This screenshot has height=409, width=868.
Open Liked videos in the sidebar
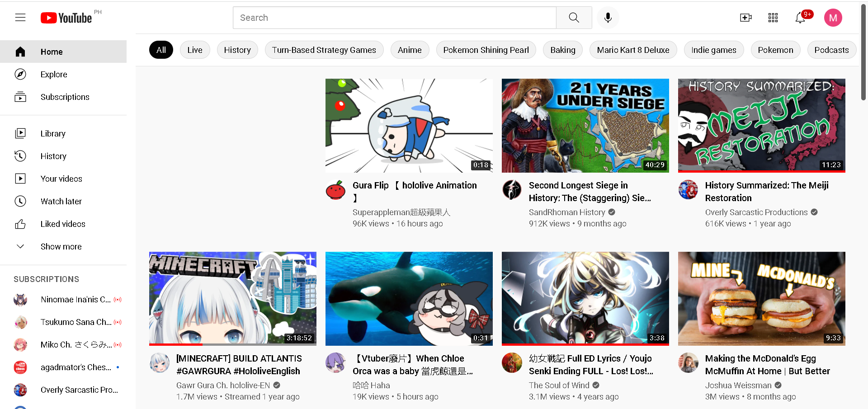pos(63,224)
